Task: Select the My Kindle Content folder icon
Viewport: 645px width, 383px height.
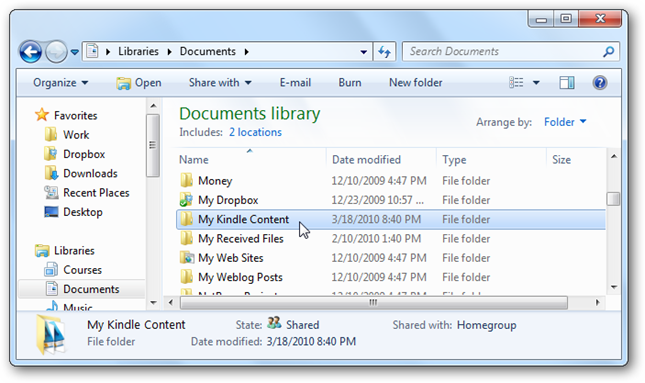Action: pyautogui.click(x=187, y=219)
